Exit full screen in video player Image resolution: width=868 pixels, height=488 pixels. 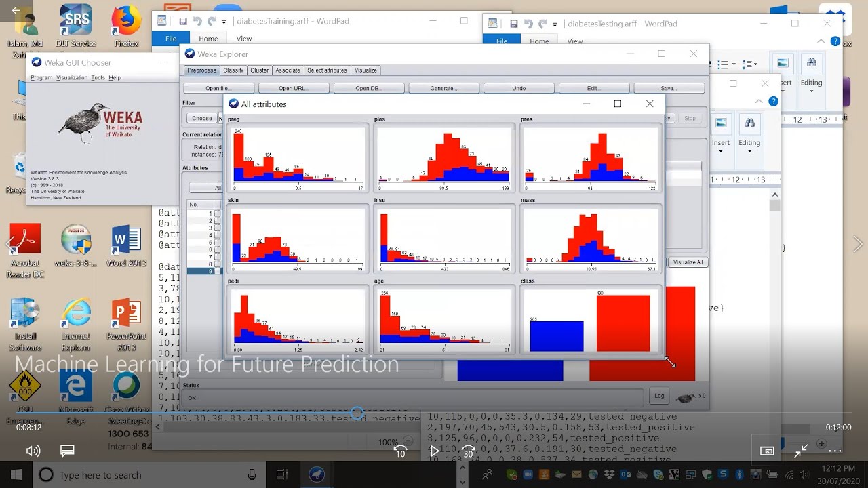801,450
